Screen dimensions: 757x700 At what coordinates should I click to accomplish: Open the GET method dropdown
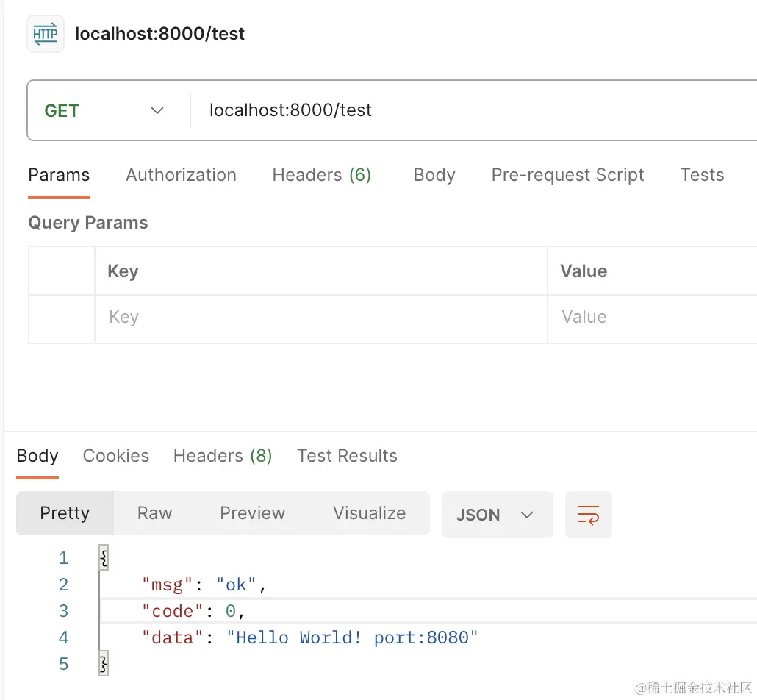104,111
